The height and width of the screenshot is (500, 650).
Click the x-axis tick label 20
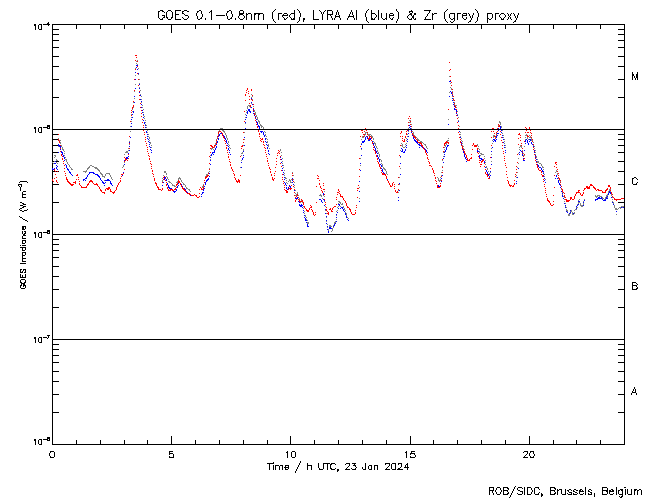tap(528, 454)
